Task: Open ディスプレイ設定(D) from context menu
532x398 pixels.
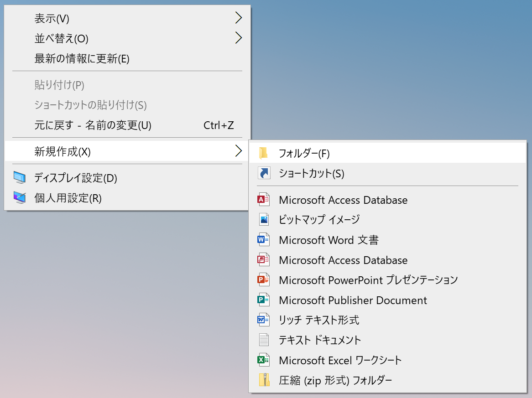Action: pos(127,178)
